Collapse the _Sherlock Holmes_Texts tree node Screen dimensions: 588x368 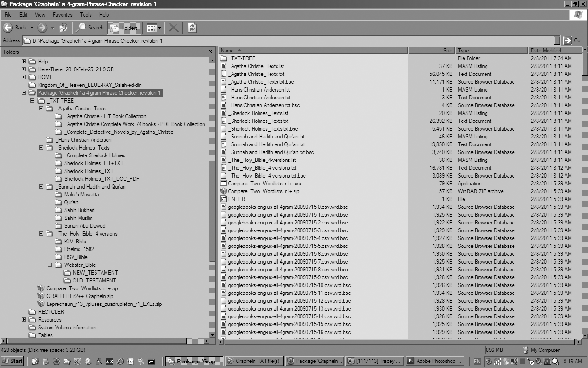tap(41, 147)
